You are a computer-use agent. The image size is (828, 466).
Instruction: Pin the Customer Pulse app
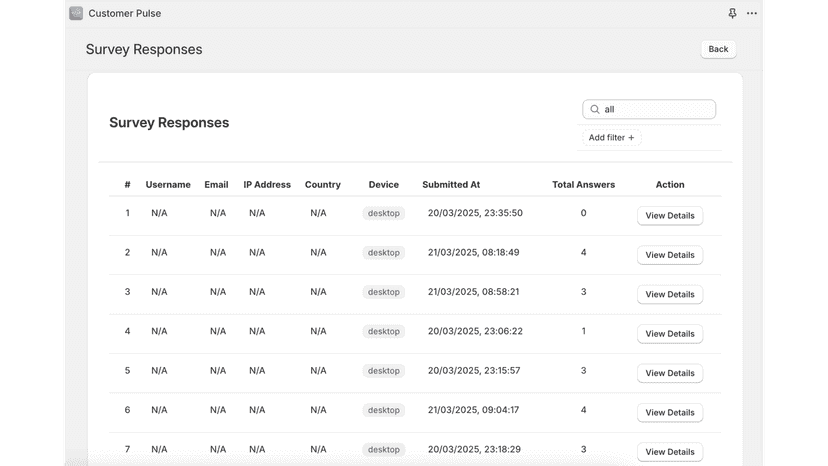click(x=732, y=13)
